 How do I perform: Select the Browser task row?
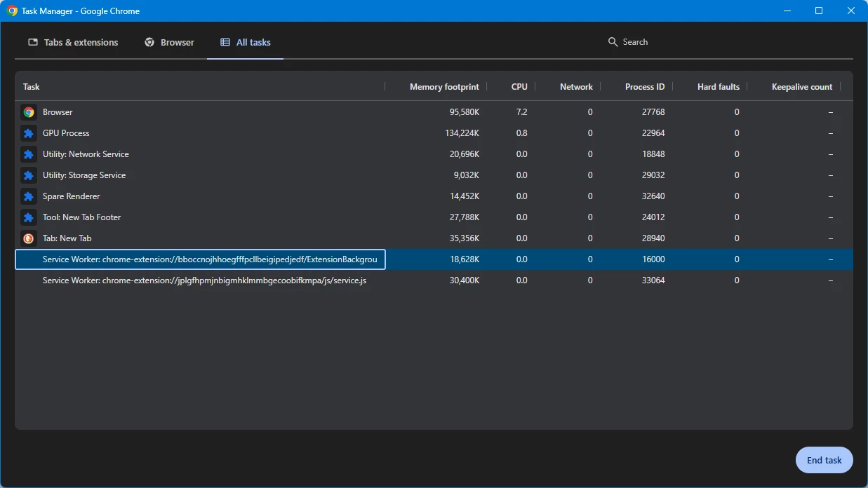point(434,112)
